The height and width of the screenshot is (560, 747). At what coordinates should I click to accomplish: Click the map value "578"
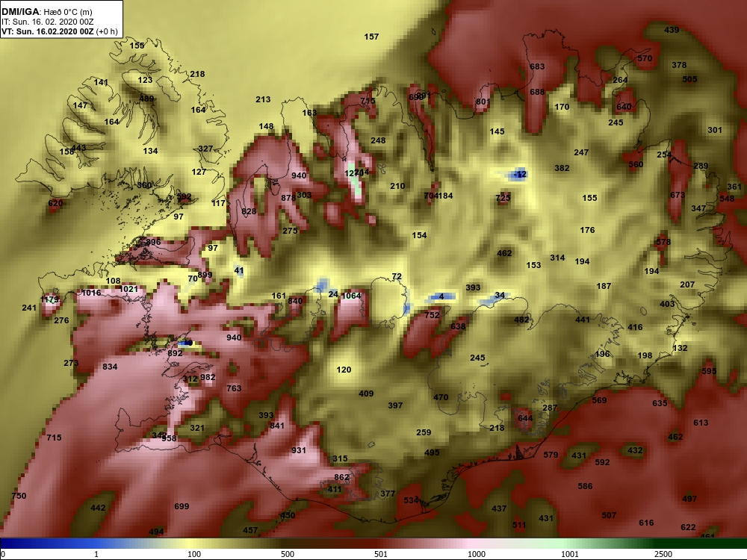click(x=663, y=242)
